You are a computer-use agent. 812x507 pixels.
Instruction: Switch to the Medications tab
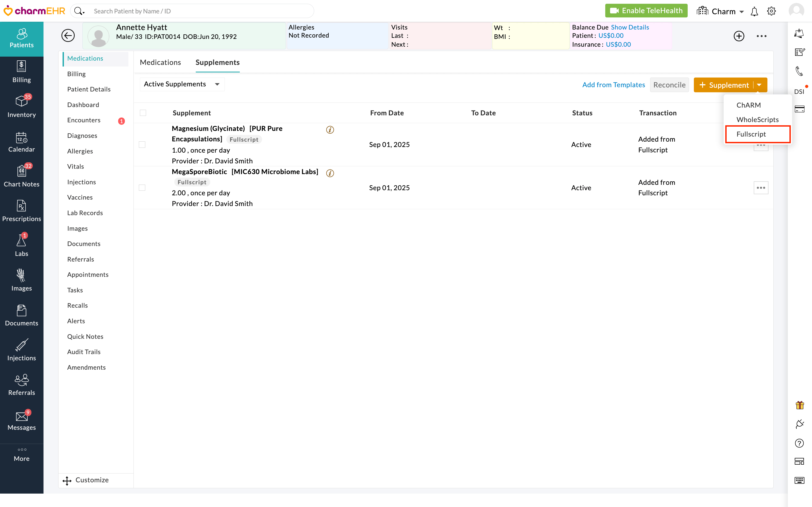pos(160,62)
